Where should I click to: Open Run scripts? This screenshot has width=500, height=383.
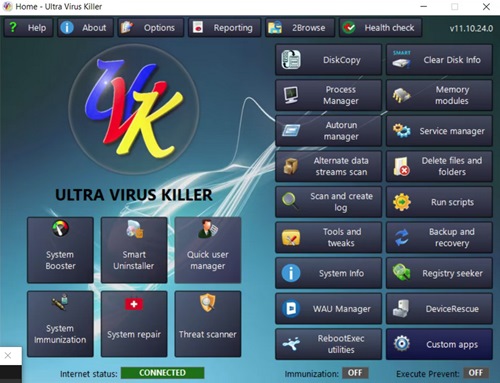[439, 202]
